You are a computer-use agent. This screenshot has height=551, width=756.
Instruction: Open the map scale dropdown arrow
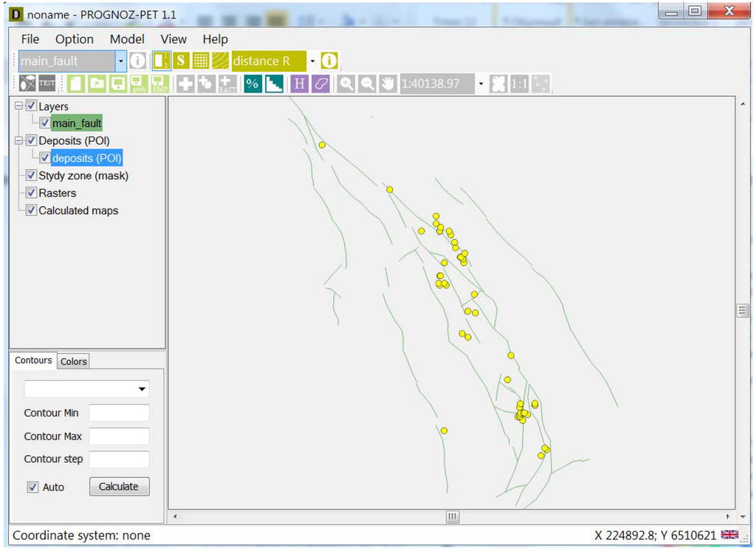[x=481, y=83]
